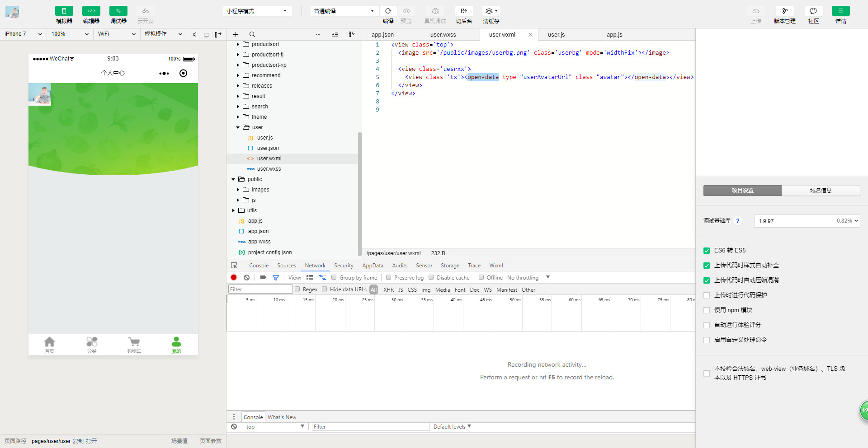This screenshot has height=448, width=868.
Task: Uncheck the ES6 转 ES5 checkbox
Action: [x=707, y=251]
